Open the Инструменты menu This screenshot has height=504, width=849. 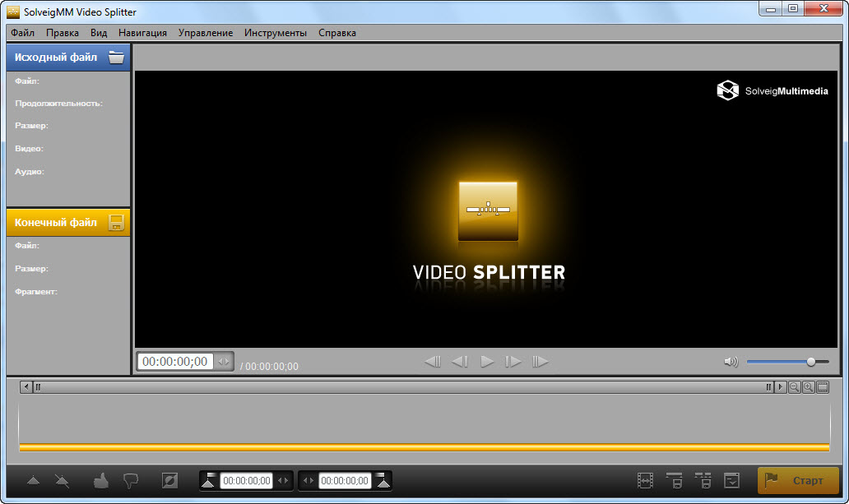[x=275, y=33]
